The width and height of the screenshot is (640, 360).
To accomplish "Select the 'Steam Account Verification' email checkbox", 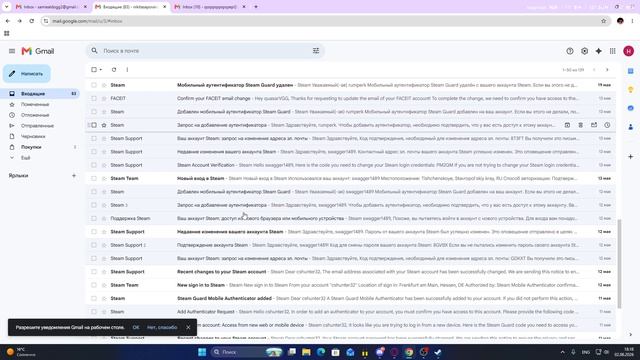I will click(94, 165).
